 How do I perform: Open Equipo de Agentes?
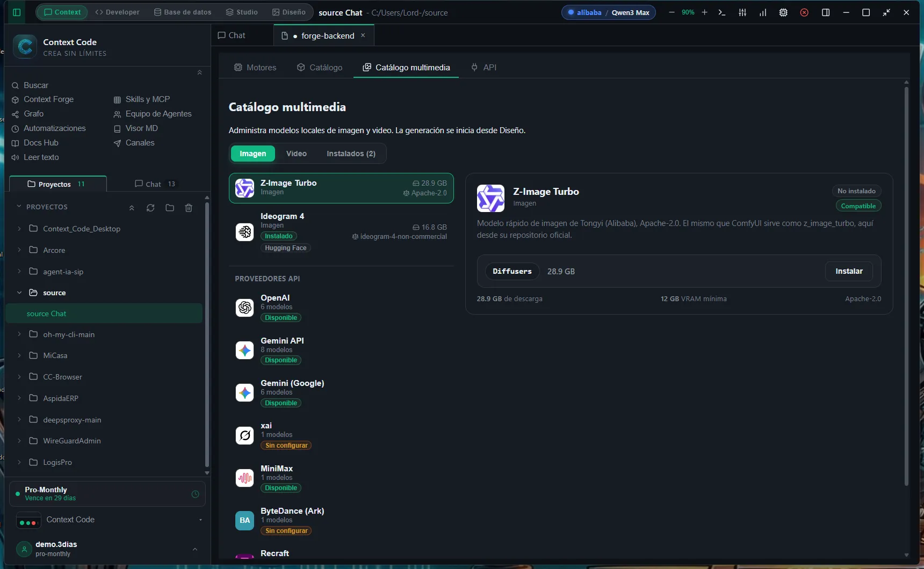point(153,114)
